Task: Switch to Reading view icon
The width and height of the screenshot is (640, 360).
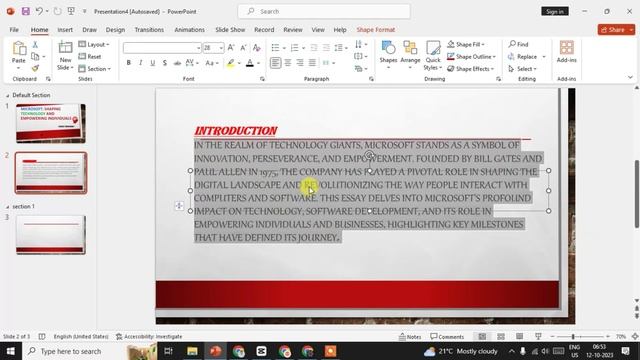Action: click(x=519, y=336)
